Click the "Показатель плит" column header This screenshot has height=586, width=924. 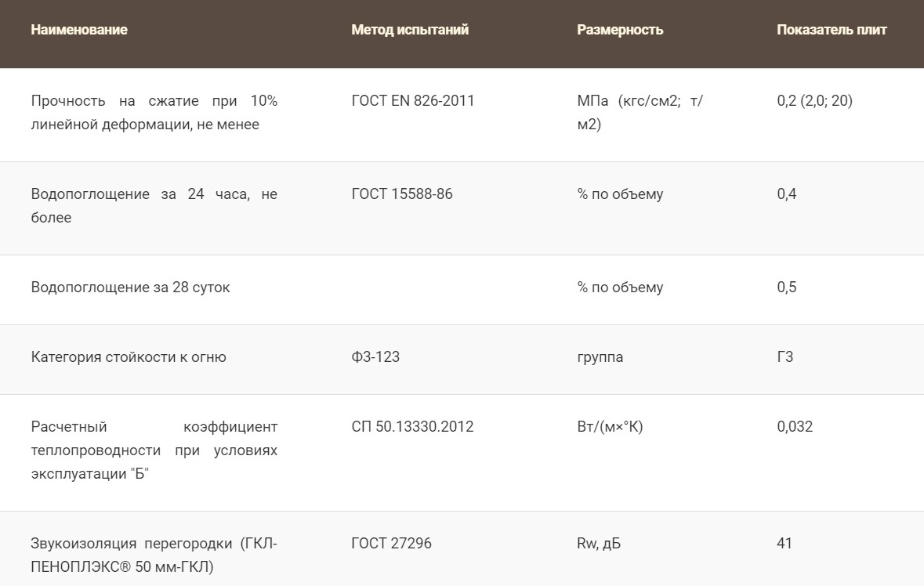832,30
